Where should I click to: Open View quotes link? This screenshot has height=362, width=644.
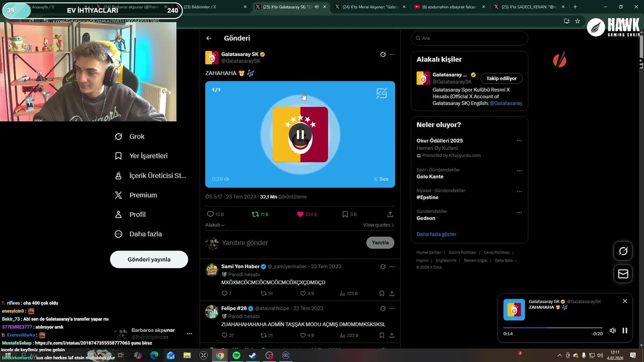[378, 225]
